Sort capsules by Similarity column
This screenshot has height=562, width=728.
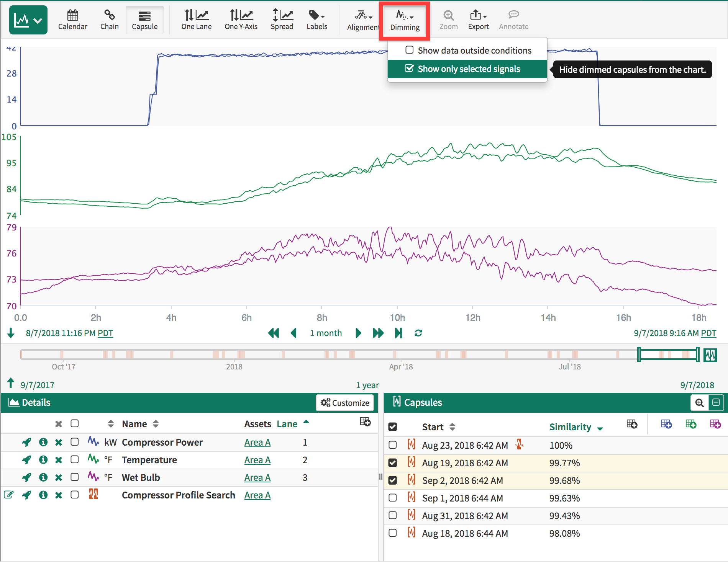[570, 427]
